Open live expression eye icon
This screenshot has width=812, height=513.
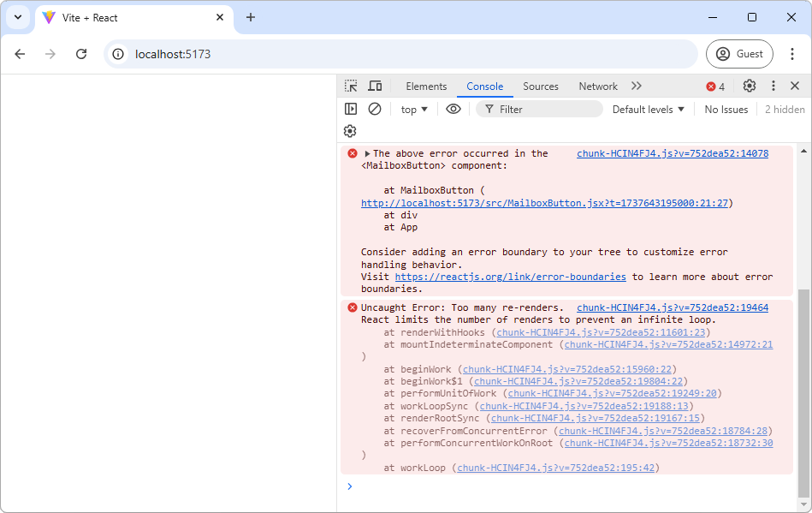coord(453,109)
